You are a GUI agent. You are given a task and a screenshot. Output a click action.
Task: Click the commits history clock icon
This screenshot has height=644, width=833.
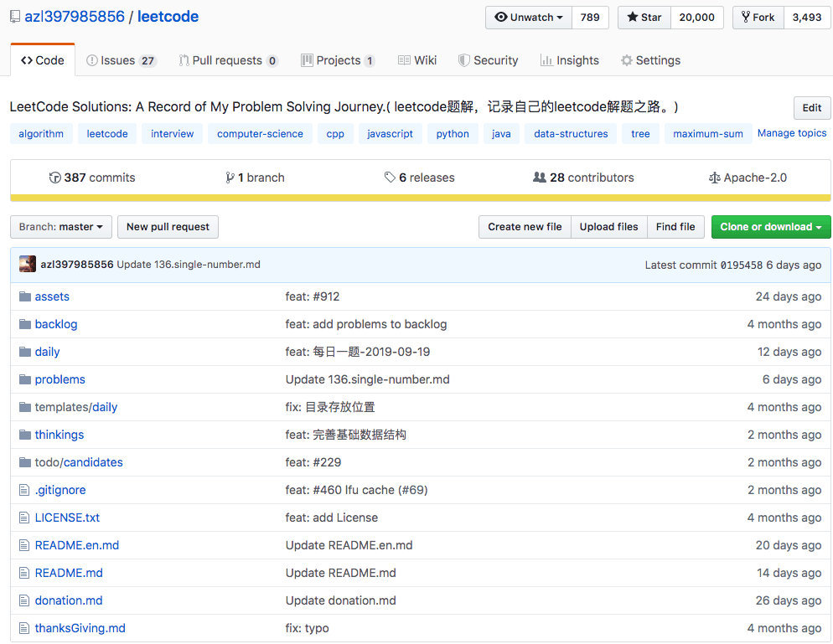coord(54,178)
